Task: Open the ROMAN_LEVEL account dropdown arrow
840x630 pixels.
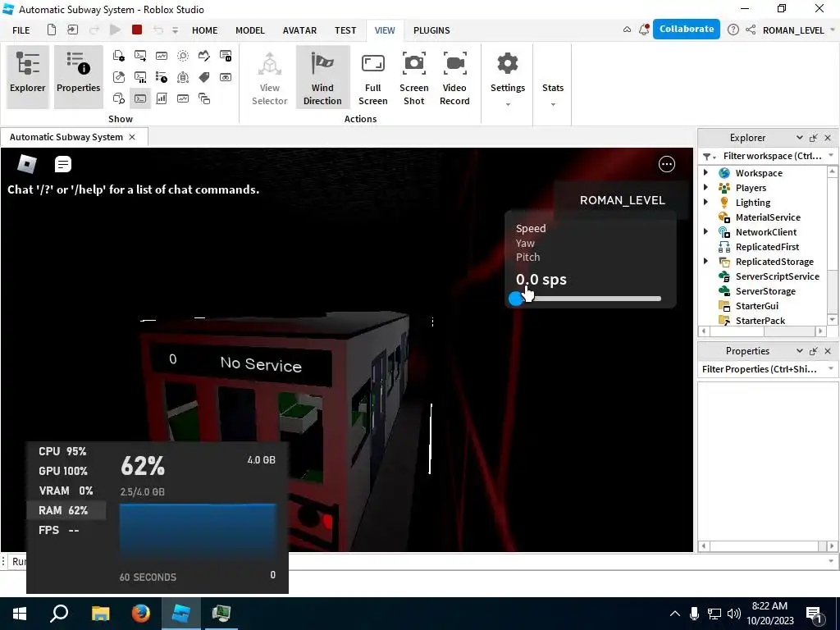Action: 833,30
